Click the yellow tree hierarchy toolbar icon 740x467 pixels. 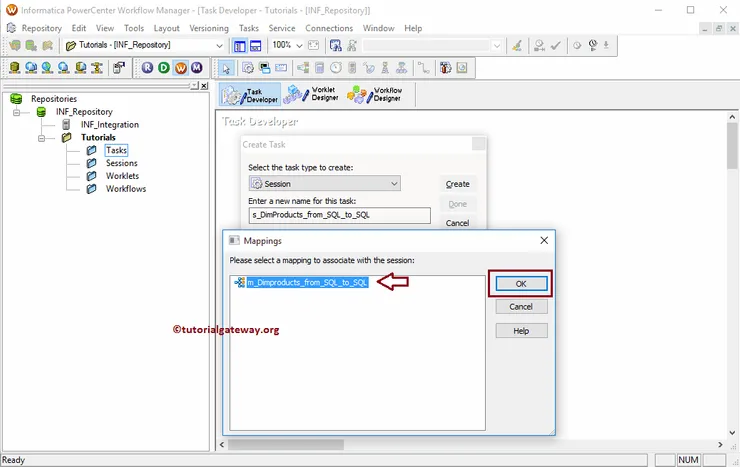point(97,68)
